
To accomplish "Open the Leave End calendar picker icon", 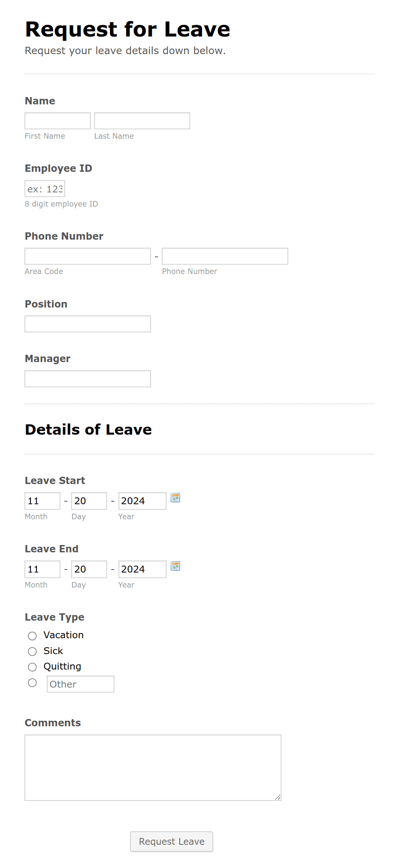I will (x=175, y=566).
